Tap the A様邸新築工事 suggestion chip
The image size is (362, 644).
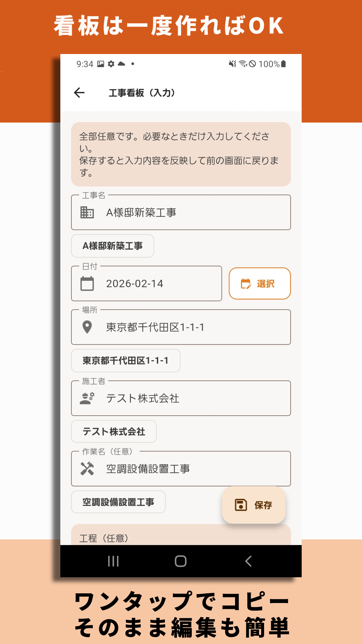point(112,246)
